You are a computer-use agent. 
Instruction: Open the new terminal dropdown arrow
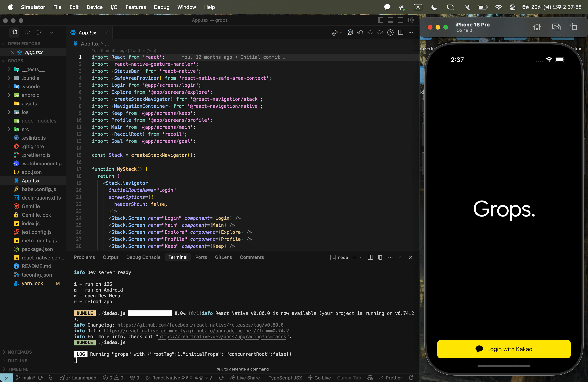pyautogui.click(x=361, y=257)
